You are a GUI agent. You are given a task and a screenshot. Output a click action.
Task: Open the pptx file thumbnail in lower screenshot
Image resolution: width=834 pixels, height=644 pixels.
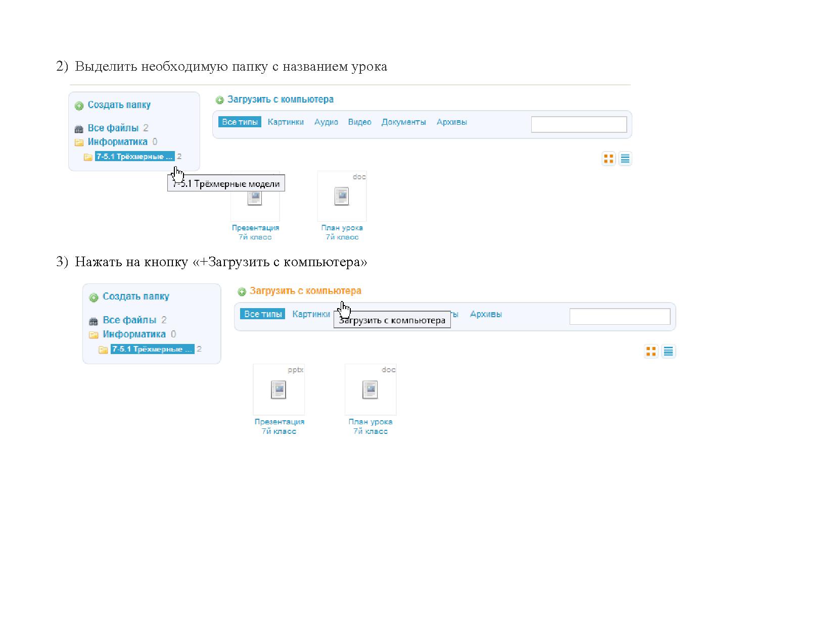tap(279, 389)
